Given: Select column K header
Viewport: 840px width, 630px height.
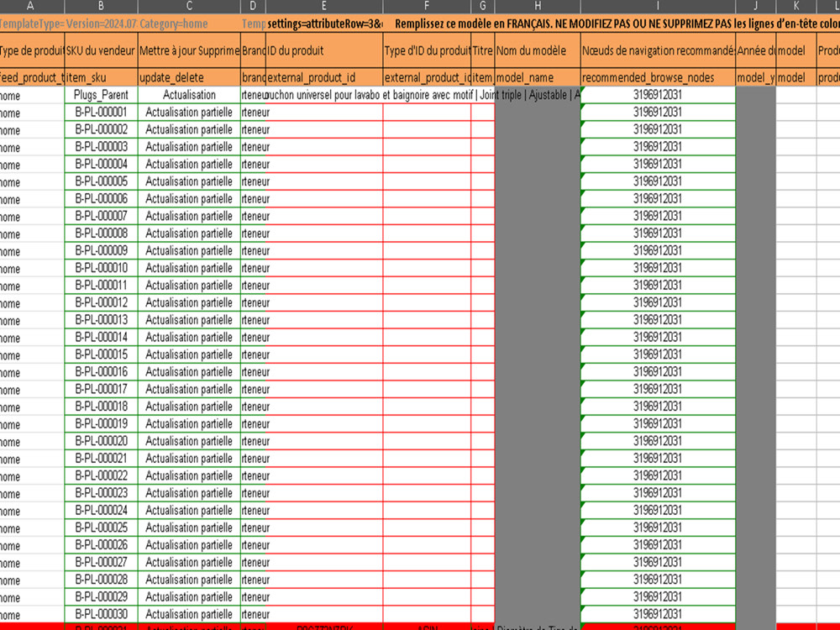Looking at the screenshot, I should click(796, 7).
